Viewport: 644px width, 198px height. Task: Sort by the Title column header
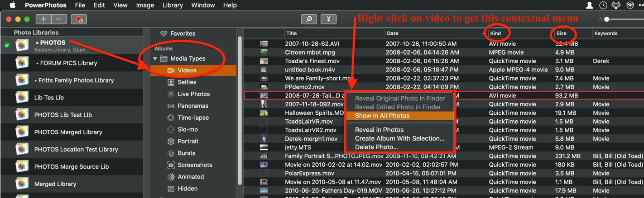[x=335, y=33]
